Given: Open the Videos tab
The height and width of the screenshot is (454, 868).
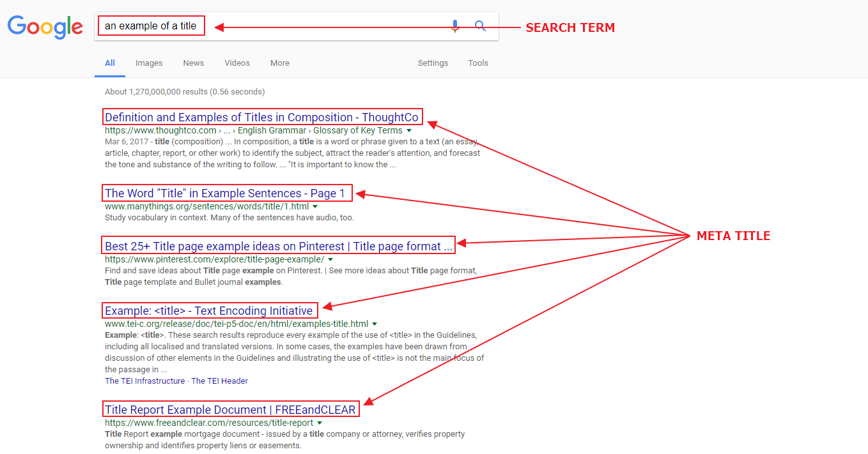Looking at the screenshot, I should [x=237, y=63].
